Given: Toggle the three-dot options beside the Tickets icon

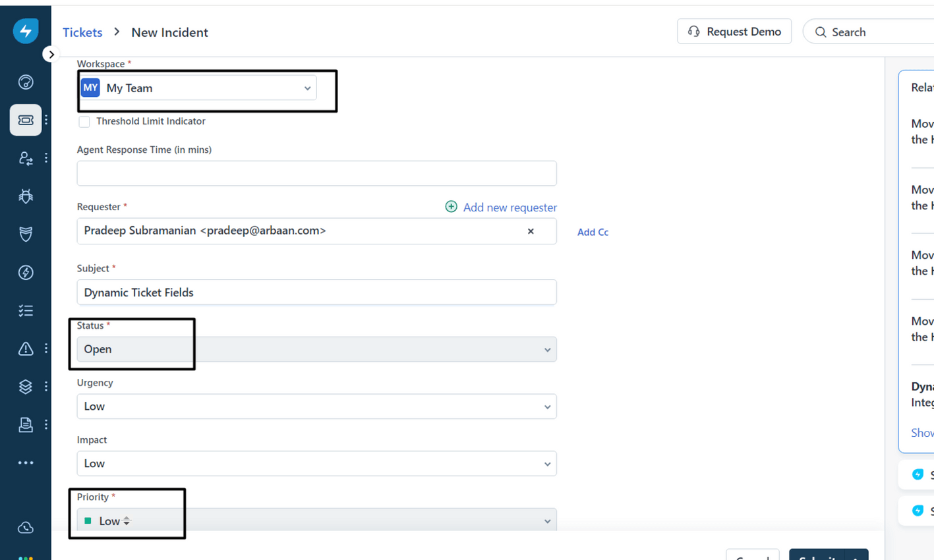Looking at the screenshot, I should (x=45, y=120).
